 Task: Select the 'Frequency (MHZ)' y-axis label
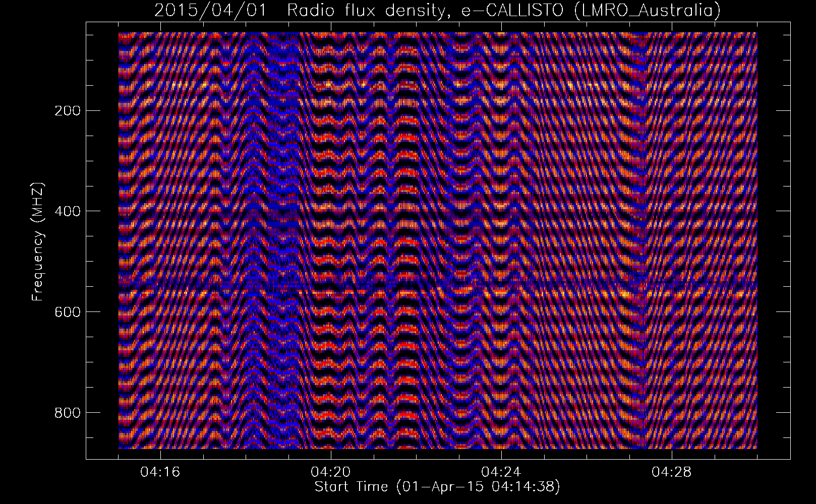tap(38, 242)
